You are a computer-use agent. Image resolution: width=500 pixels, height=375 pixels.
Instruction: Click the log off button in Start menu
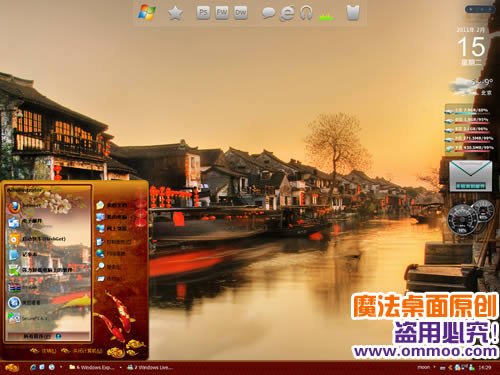pos(43,351)
